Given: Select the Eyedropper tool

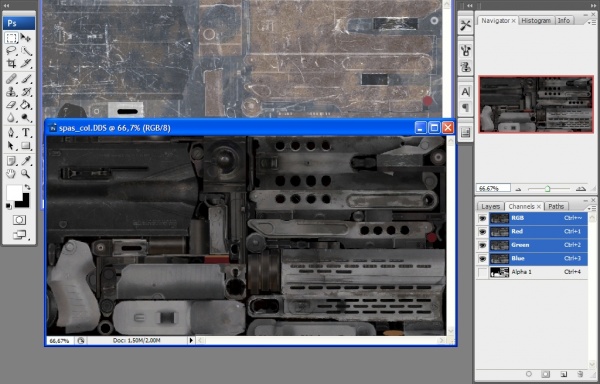Looking at the screenshot, I should click(26, 161).
